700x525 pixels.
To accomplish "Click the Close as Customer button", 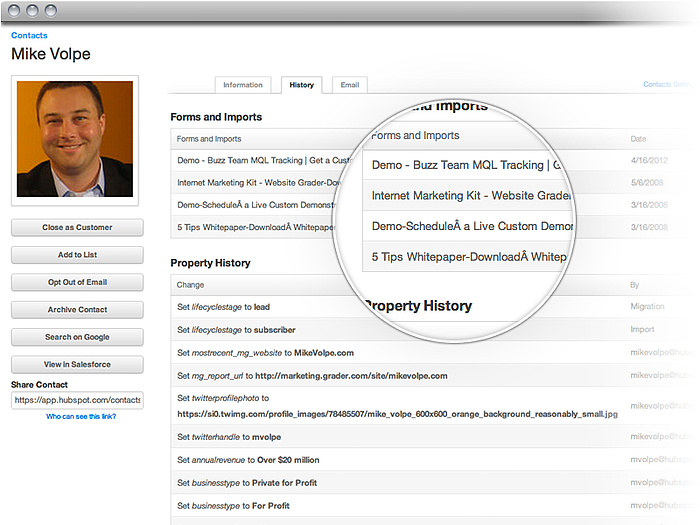I will coord(77,227).
